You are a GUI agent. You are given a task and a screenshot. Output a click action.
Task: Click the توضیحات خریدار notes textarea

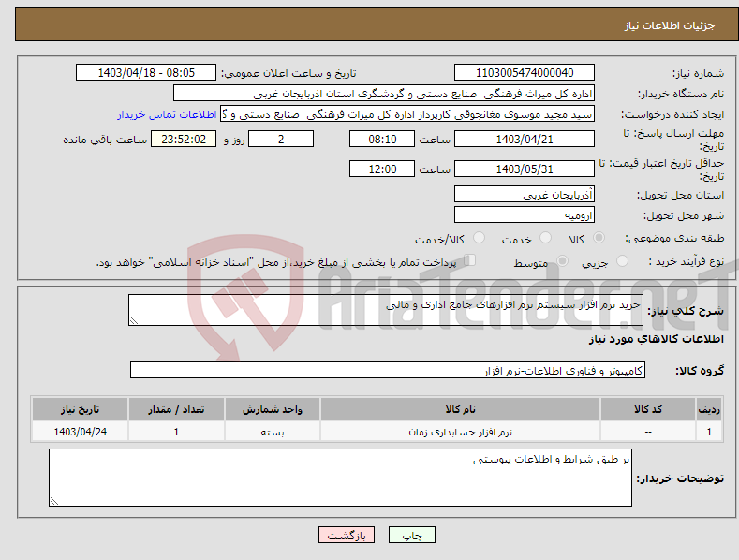coord(340,478)
